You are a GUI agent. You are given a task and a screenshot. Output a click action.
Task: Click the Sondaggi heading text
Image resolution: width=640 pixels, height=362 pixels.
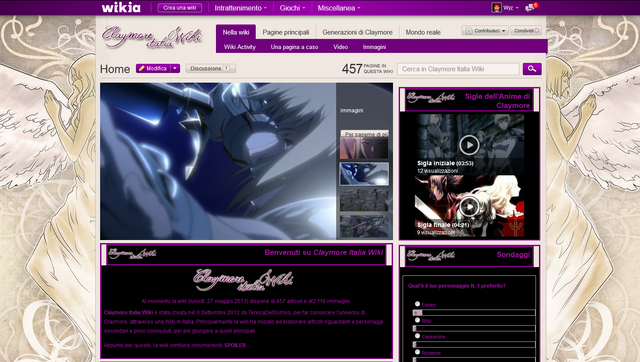click(513, 255)
